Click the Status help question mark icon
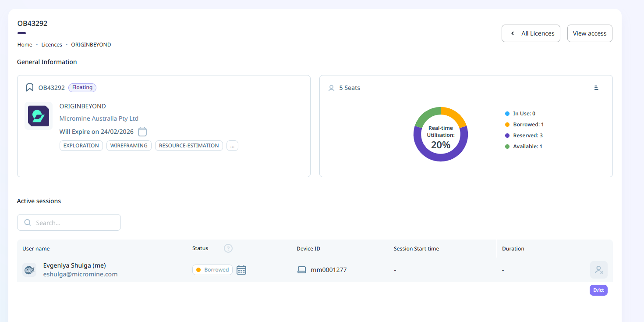Viewport: 644px width, 322px height. pos(228,248)
